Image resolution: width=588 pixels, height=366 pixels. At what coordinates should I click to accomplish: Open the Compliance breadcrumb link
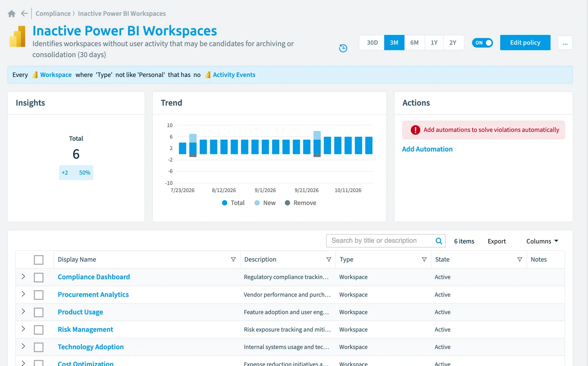[x=53, y=14]
